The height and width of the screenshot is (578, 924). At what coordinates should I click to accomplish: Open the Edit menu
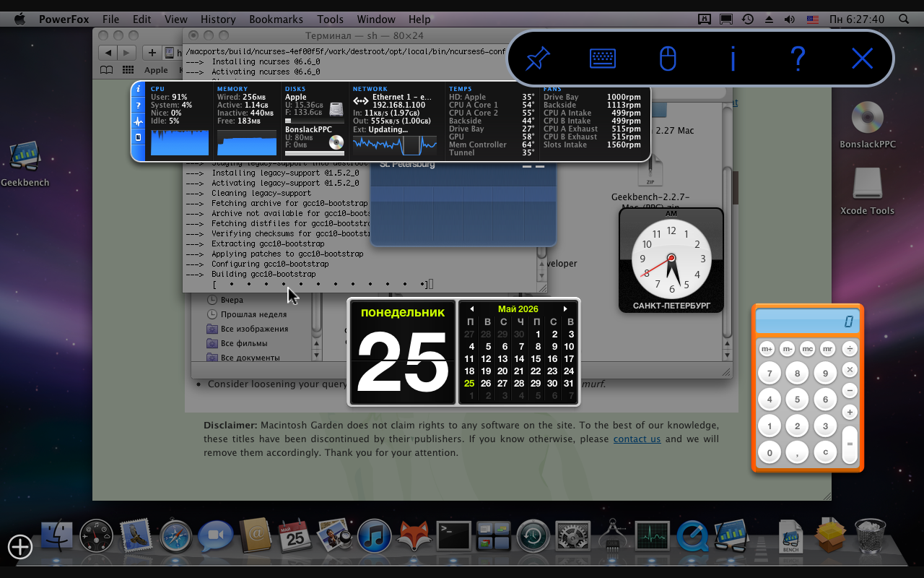click(142, 20)
